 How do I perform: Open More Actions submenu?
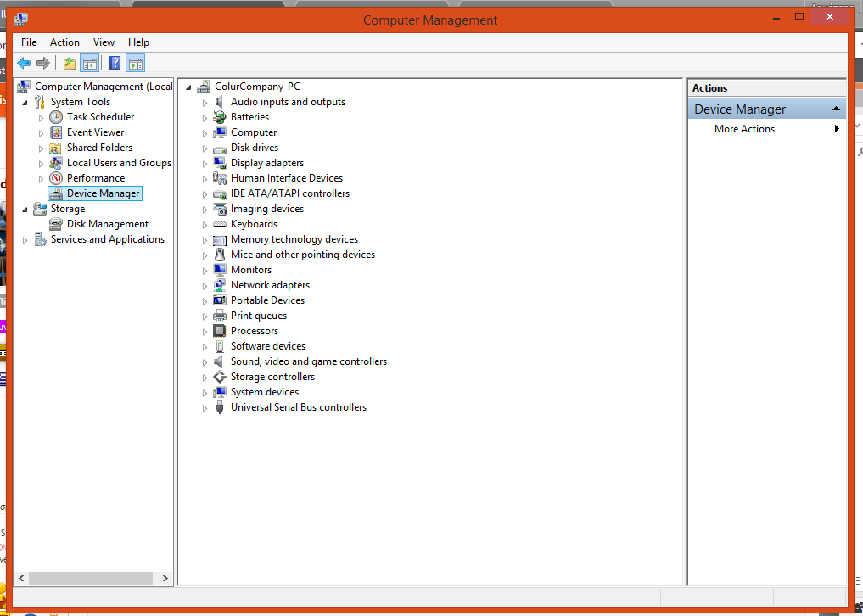coord(744,129)
